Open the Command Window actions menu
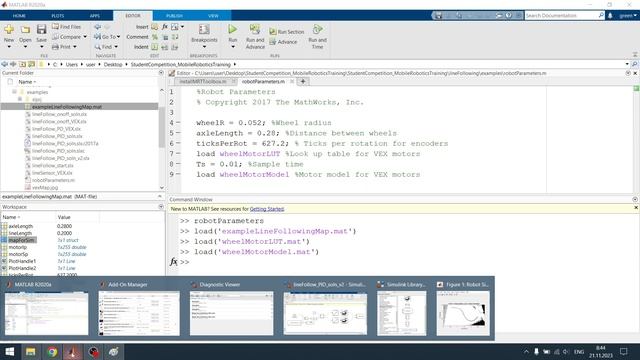This screenshot has width=640, height=360. coord(635,200)
